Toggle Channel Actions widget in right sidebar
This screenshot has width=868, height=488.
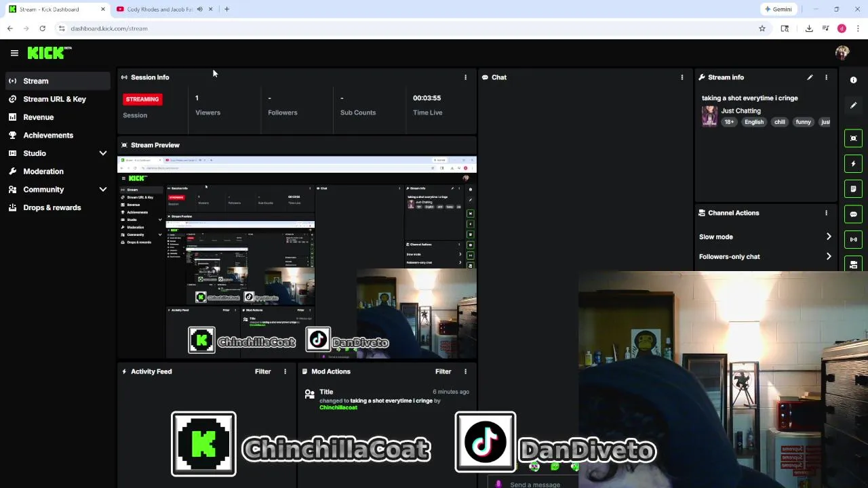[x=853, y=264]
